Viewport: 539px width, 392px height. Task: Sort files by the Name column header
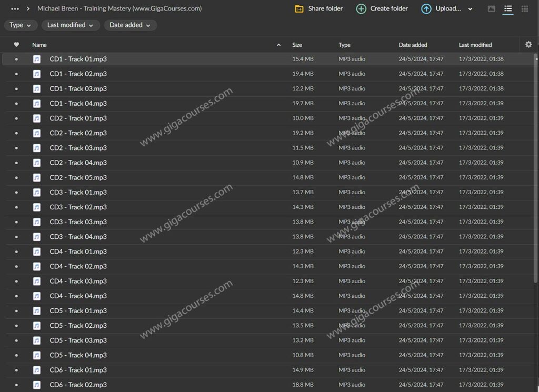39,45
